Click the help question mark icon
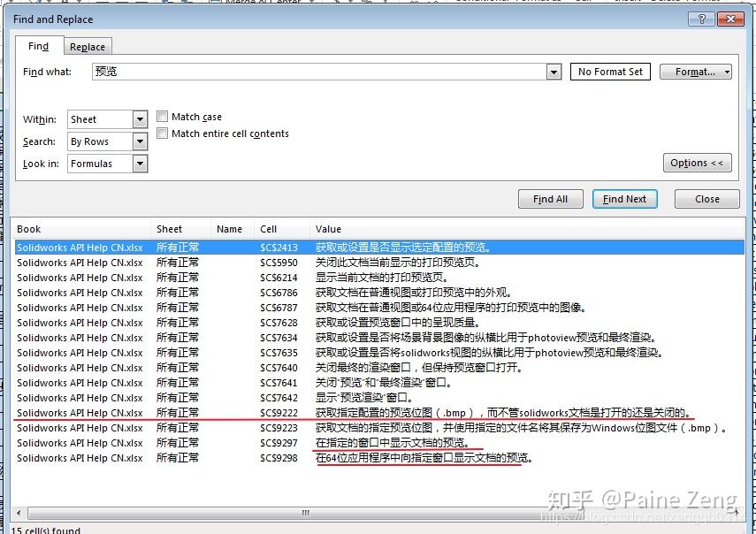Viewport: 756px width, 534px height. coord(701,19)
